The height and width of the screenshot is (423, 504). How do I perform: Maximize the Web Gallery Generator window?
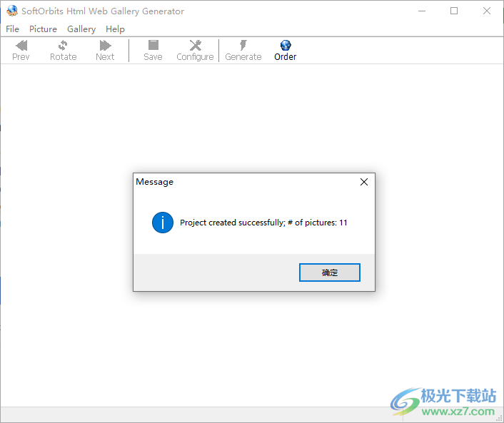(x=454, y=11)
